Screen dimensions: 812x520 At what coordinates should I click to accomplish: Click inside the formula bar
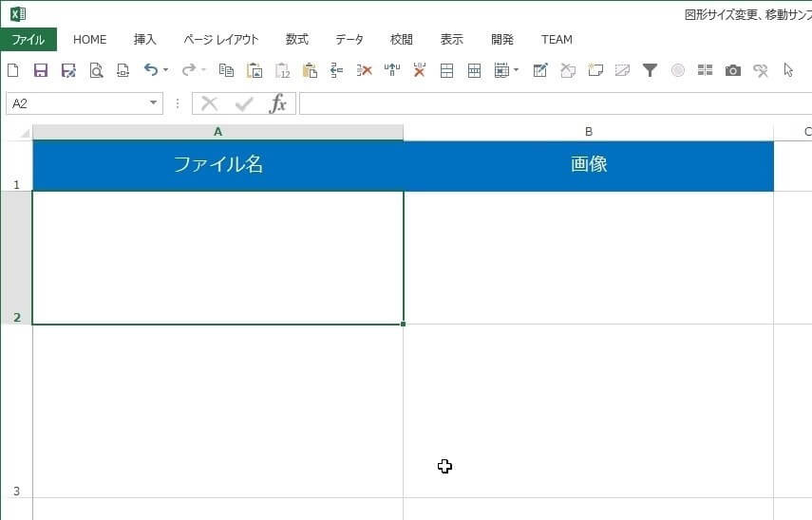point(551,103)
